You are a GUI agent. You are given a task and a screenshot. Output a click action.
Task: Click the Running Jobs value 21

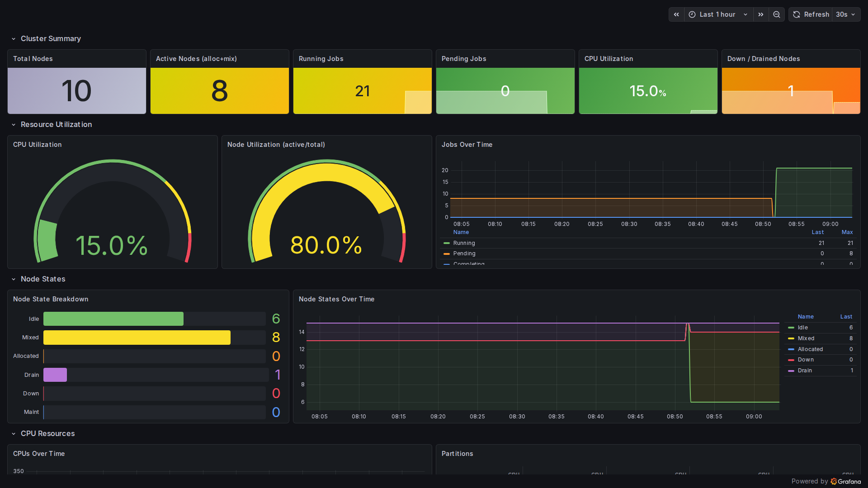[362, 91]
